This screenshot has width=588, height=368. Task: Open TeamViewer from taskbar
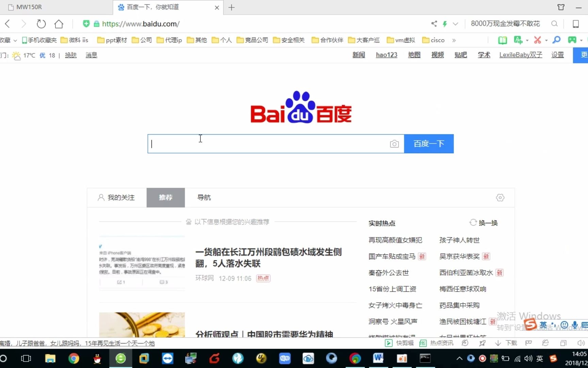167,358
